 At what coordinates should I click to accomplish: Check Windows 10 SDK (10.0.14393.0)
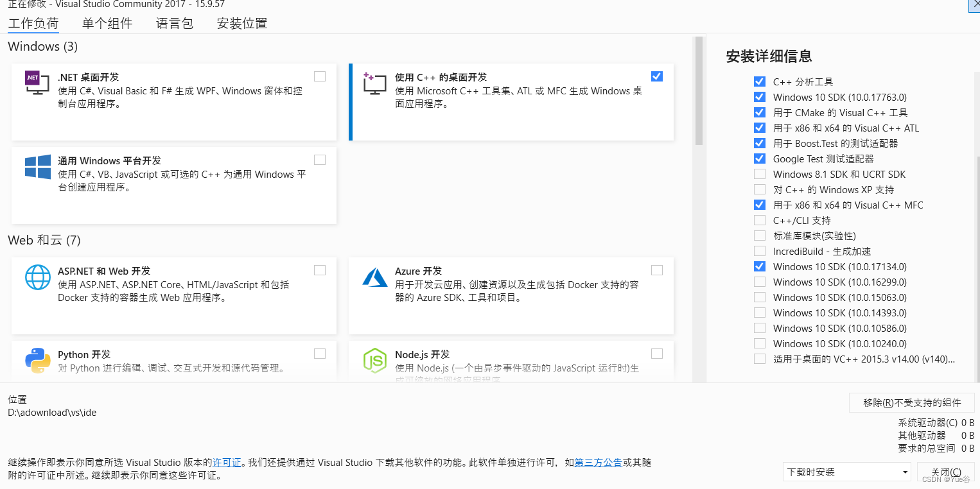[760, 313]
